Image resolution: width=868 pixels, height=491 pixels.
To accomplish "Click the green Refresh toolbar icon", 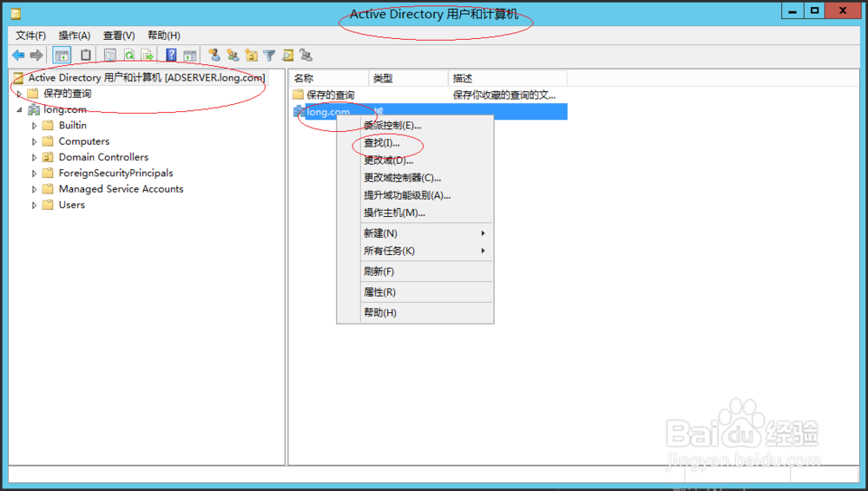I will [x=129, y=56].
